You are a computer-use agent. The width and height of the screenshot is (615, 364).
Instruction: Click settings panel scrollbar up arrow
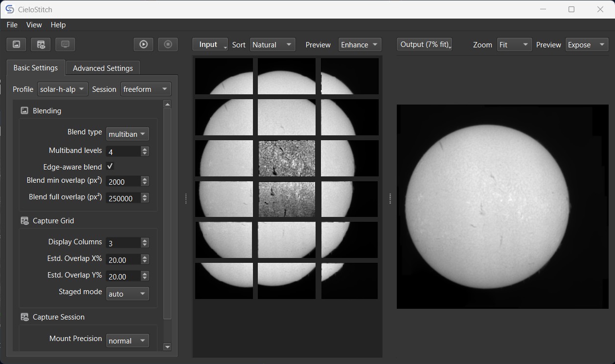[x=167, y=104]
